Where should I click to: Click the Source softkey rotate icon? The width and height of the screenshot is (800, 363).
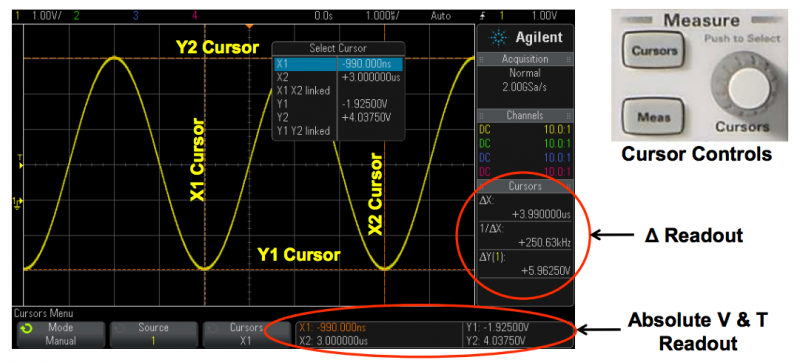tap(119, 329)
